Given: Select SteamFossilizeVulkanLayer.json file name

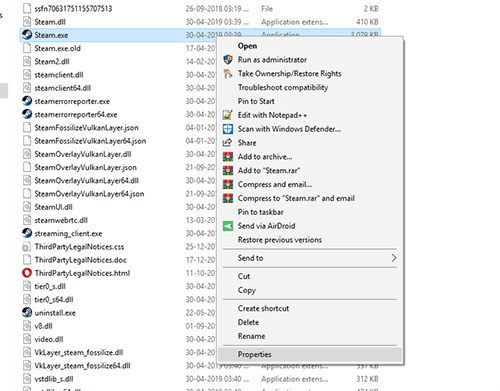Looking at the screenshot, I should coord(86,128).
